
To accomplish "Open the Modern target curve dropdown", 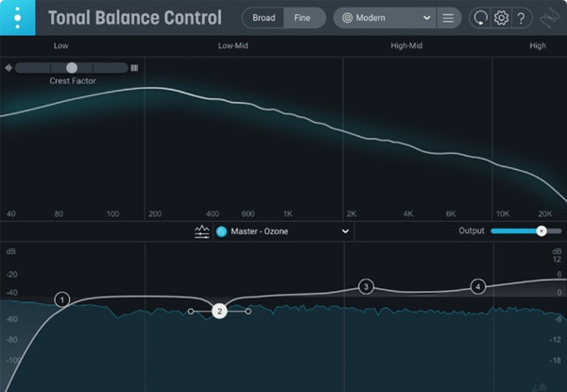I will tap(386, 18).
